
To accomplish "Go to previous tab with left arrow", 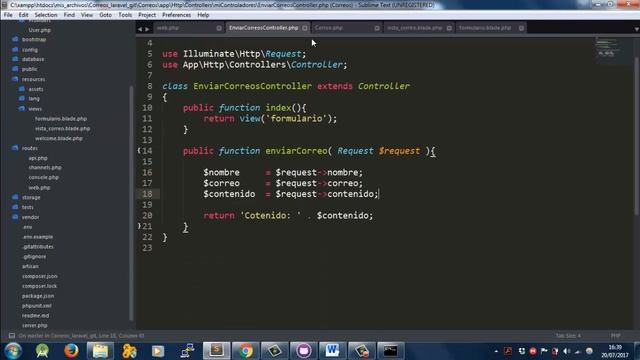I will coord(140,29).
